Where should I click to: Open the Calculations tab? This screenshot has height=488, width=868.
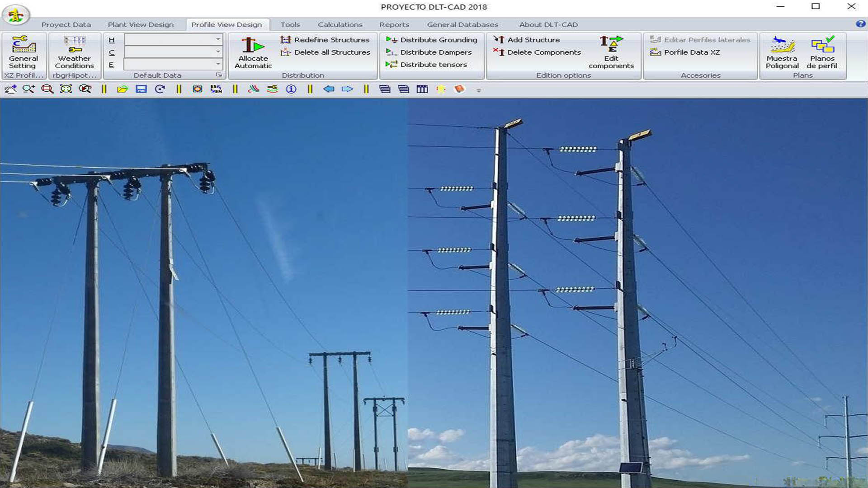340,24
